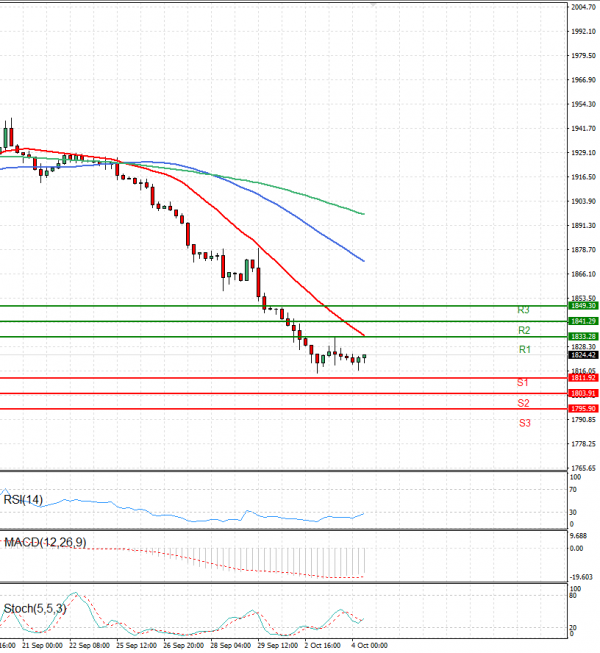Click the MACD scale value 9.688
This screenshot has width=600, height=653.
(578, 536)
